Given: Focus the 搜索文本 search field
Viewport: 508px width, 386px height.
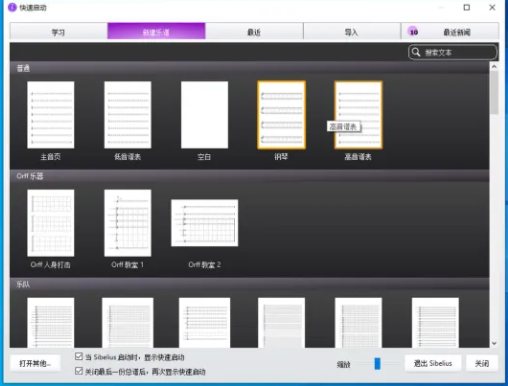Looking at the screenshot, I should point(452,52).
